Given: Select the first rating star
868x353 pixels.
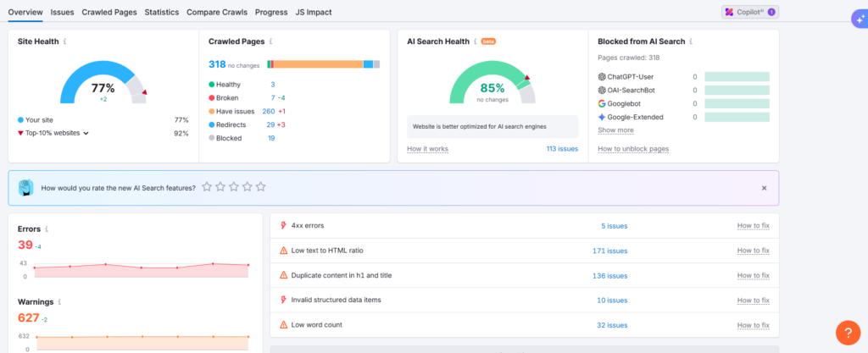Looking at the screenshot, I should tap(207, 187).
